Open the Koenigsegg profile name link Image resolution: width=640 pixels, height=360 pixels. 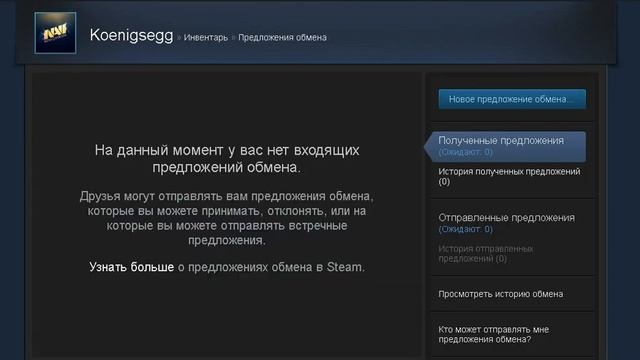pos(131,36)
